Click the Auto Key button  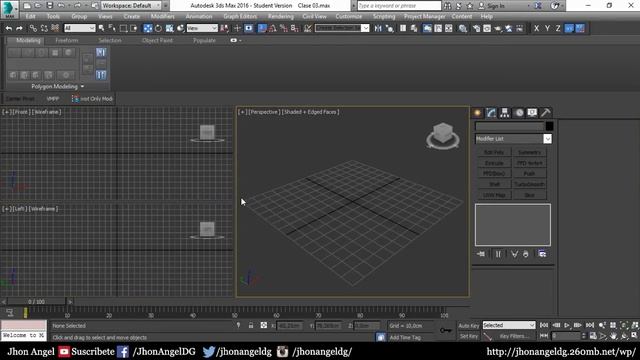469,326
